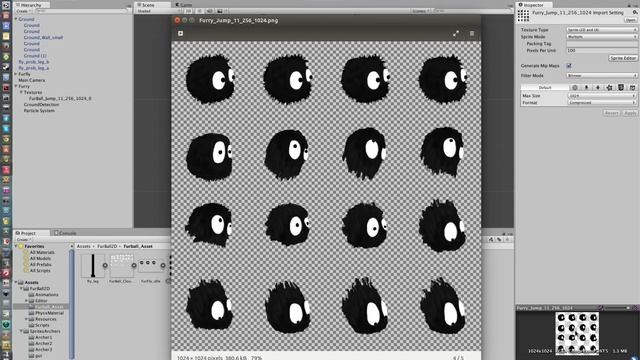Select Particle System in Hierarchy
640x360 pixels.
[x=39, y=111]
